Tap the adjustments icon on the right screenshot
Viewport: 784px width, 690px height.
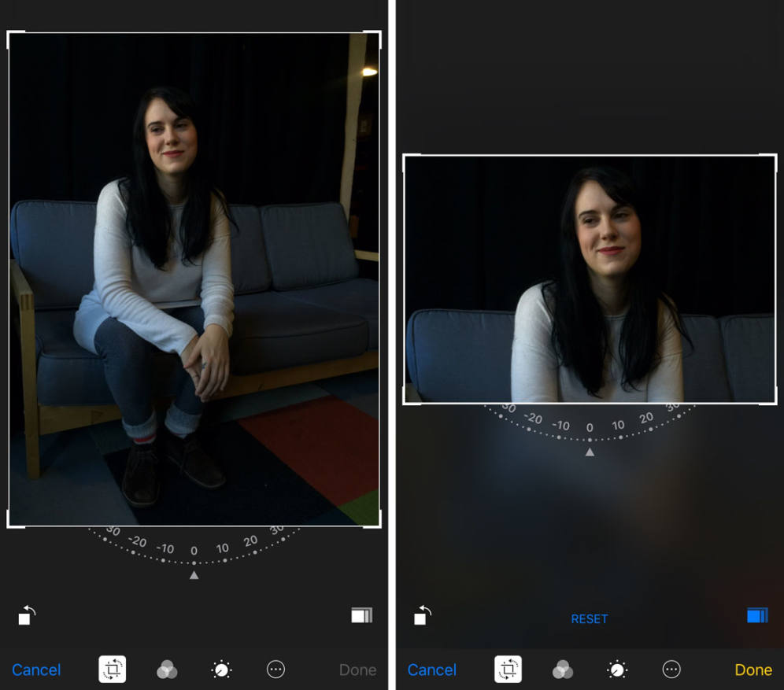(x=617, y=670)
